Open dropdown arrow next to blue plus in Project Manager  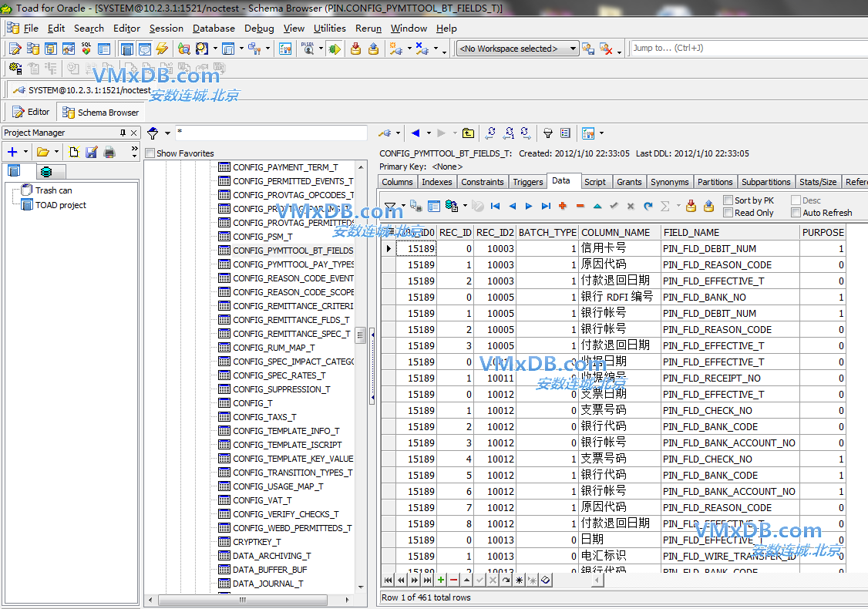pos(25,152)
